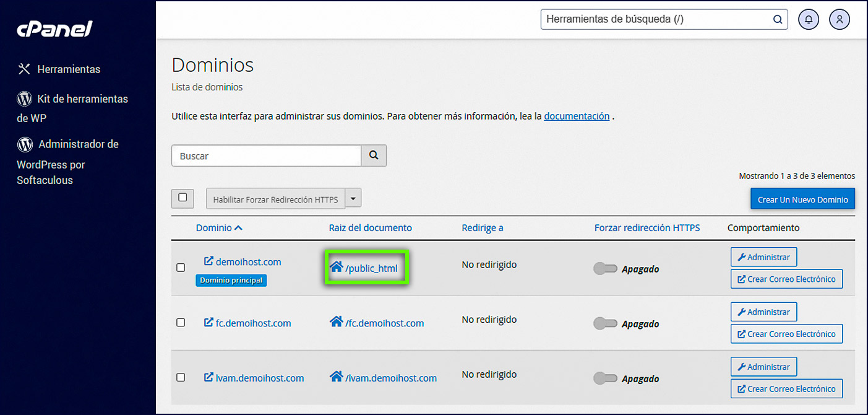868x415 pixels.
Task: Click Crear Un Nuevo Dominio
Action: tap(802, 199)
